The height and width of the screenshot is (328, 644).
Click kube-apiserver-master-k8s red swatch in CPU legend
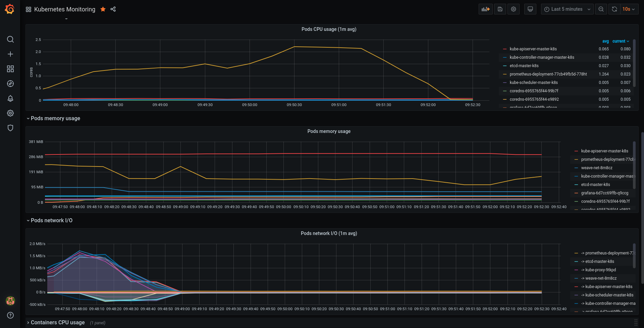505,49
